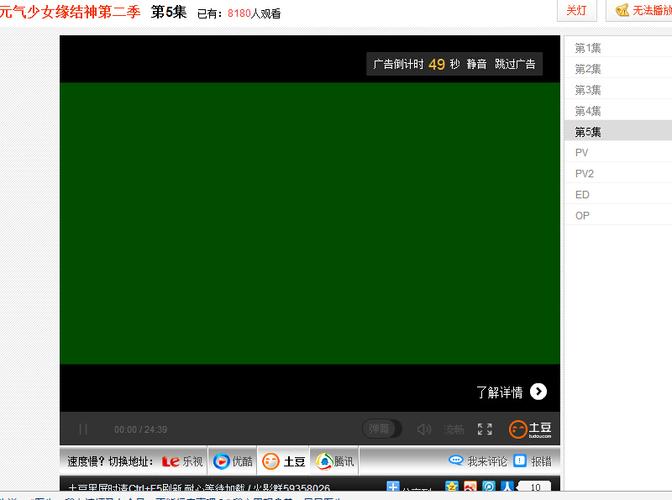672x500 pixels.
Task: Click the blue plus share icon
Action: point(393,486)
